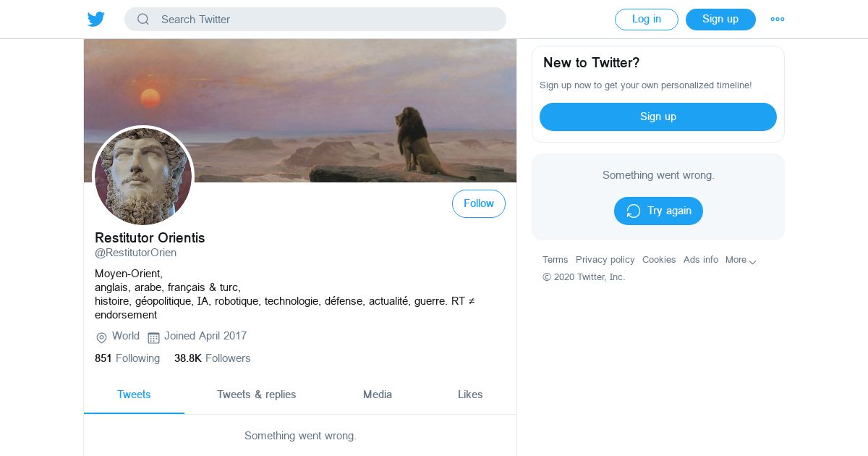View the 38.8K Followers list
This screenshot has width=868, height=456.
coord(212,358)
